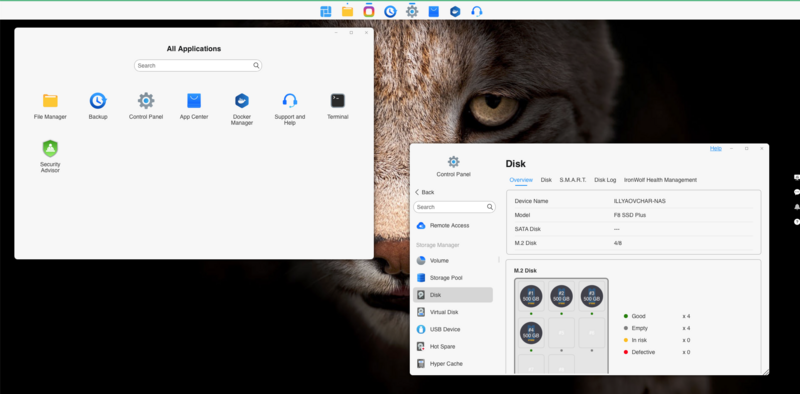Image resolution: width=800 pixels, height=394 pixels.
Task: Click the sidebar scrollbar handle in Control Panel
Action: (x=499, y=259)
